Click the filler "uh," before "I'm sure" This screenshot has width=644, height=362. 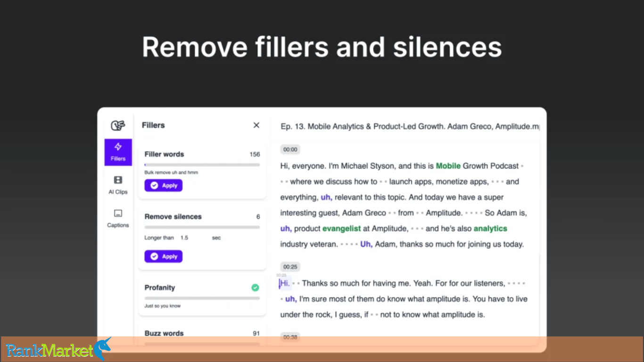pos(291,299)
